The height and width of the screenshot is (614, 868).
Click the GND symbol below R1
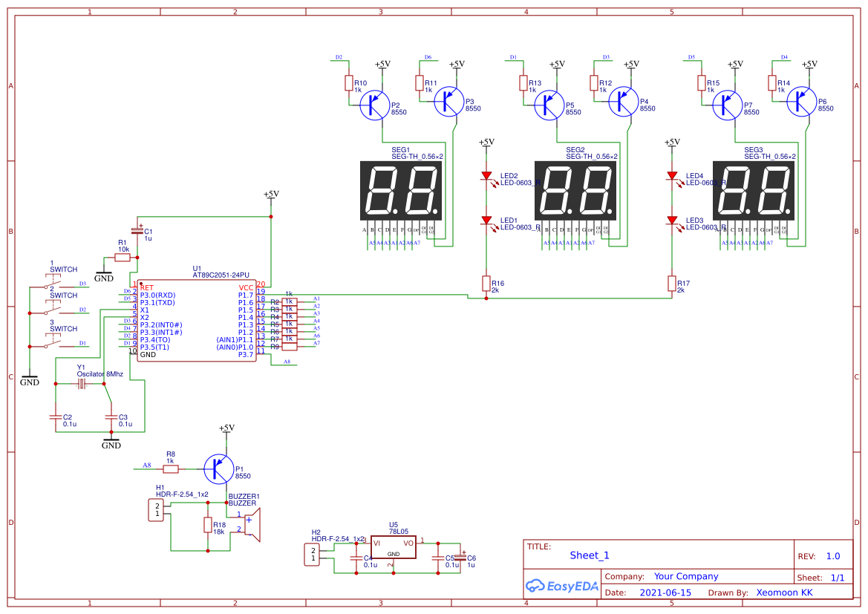click(x=103, y=273)
